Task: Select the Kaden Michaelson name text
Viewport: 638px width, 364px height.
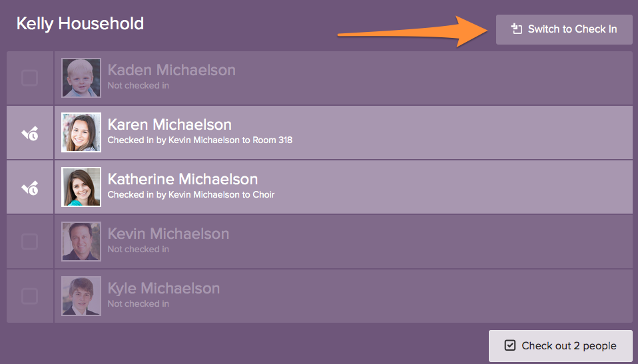Action: point(171,70)
